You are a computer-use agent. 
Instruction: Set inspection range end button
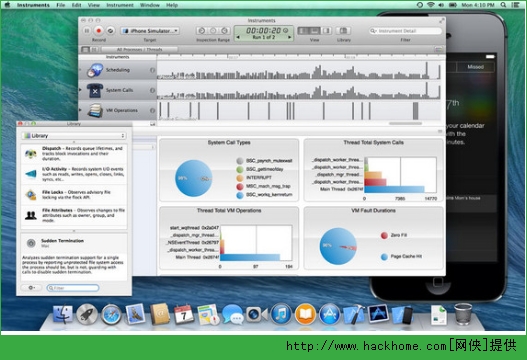tap(225, 31)
